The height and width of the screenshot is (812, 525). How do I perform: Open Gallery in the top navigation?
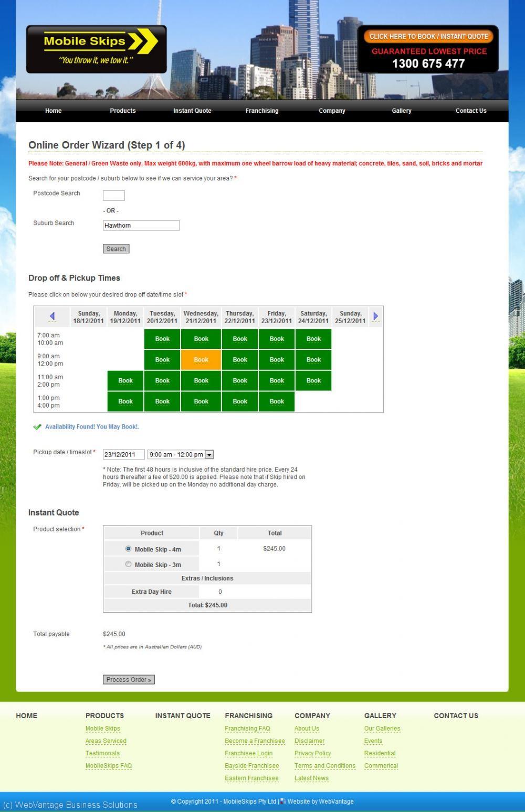[402, 111]
